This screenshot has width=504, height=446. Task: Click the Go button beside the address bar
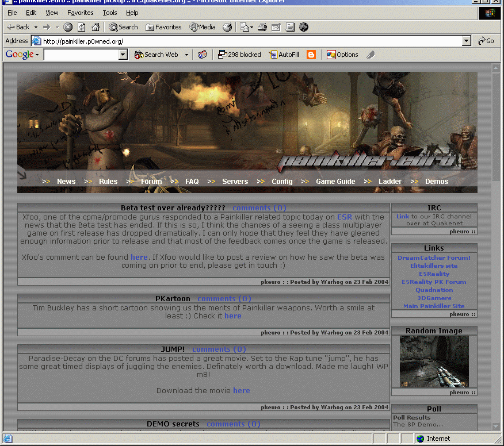[x=486, y=41]
